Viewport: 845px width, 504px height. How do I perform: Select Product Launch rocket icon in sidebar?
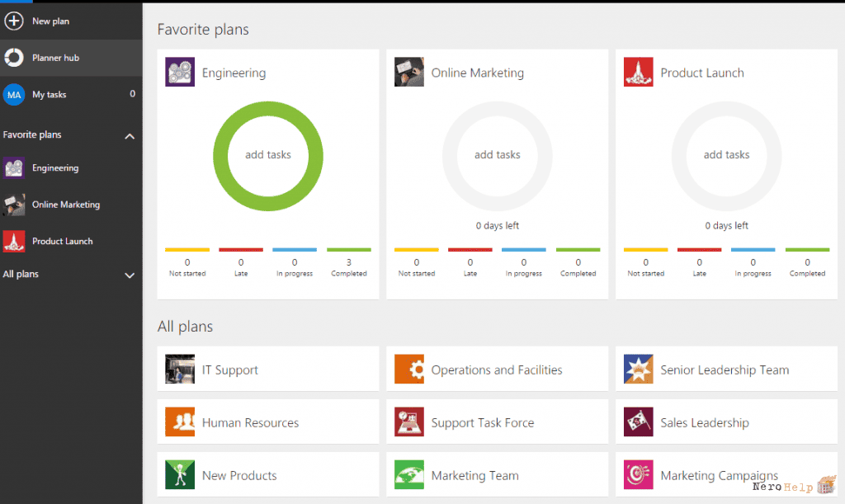pyautogui.click(x=14, y=241)
